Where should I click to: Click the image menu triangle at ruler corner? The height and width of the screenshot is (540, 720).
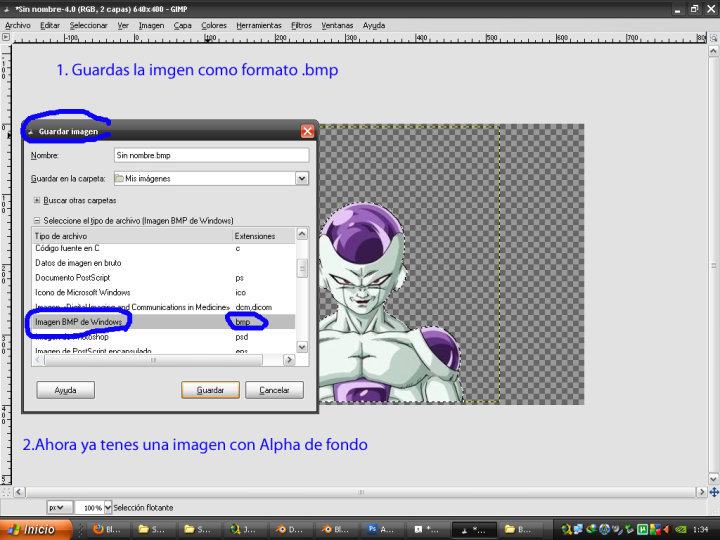[x=6, y=37]
